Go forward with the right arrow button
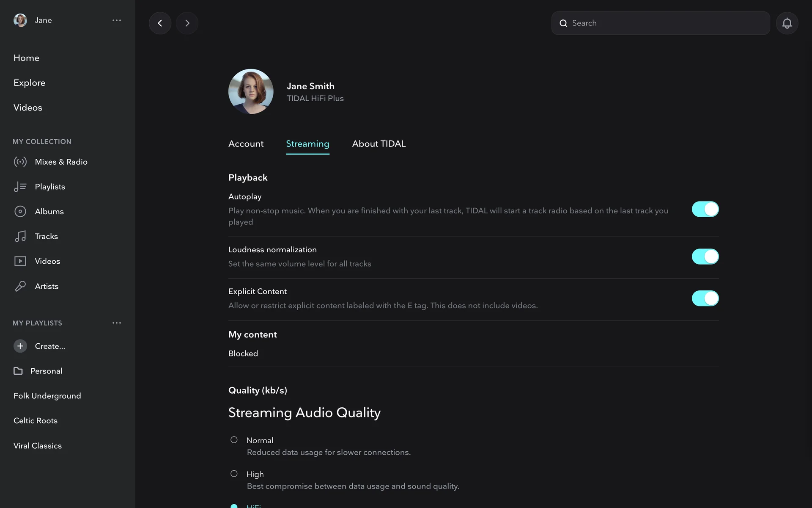 point(187,23)
